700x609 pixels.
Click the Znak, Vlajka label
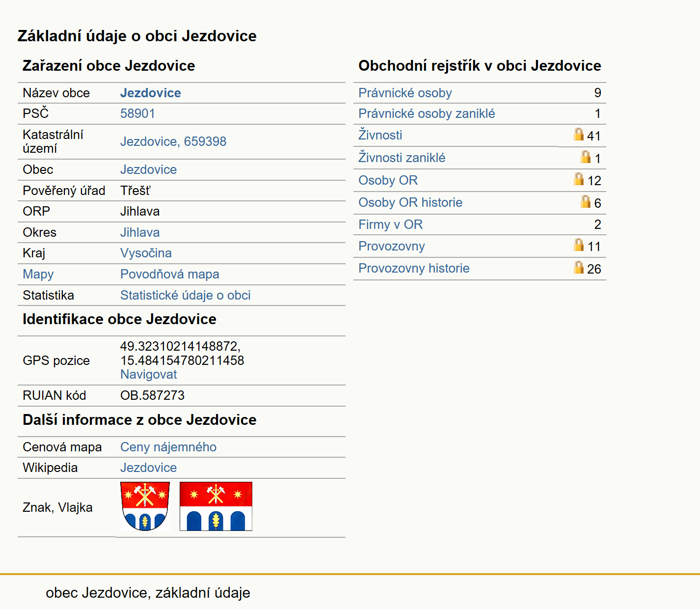coord(57,507)
